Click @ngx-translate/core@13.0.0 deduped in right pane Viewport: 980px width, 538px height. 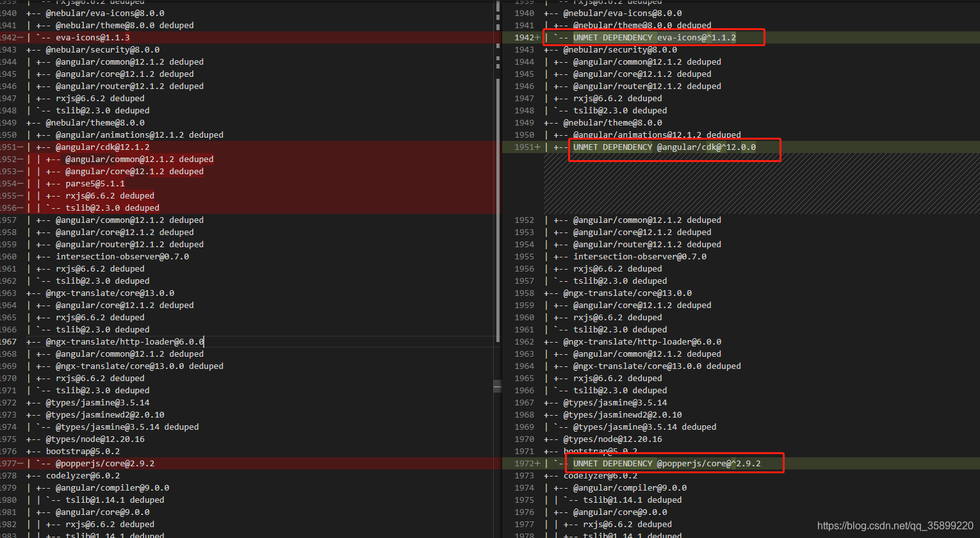tap(657, 366)
